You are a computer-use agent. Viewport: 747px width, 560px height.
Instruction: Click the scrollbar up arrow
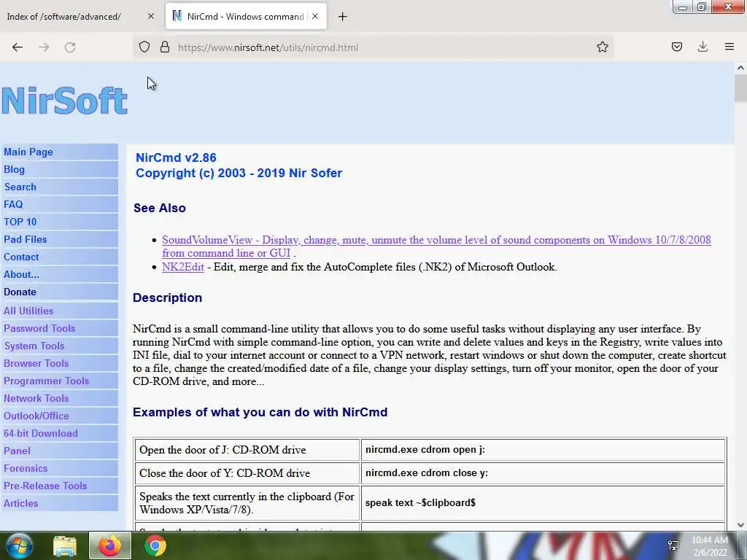(740, 68)
